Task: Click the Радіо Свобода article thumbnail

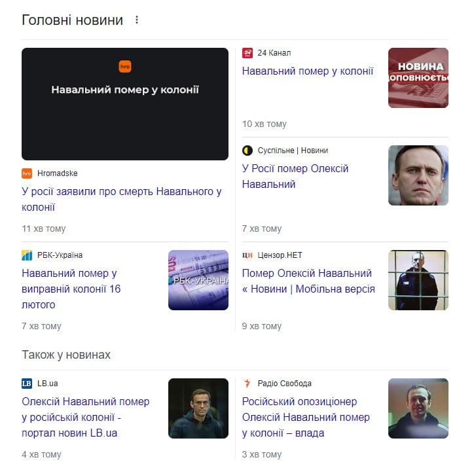Action: click(418, 408)
